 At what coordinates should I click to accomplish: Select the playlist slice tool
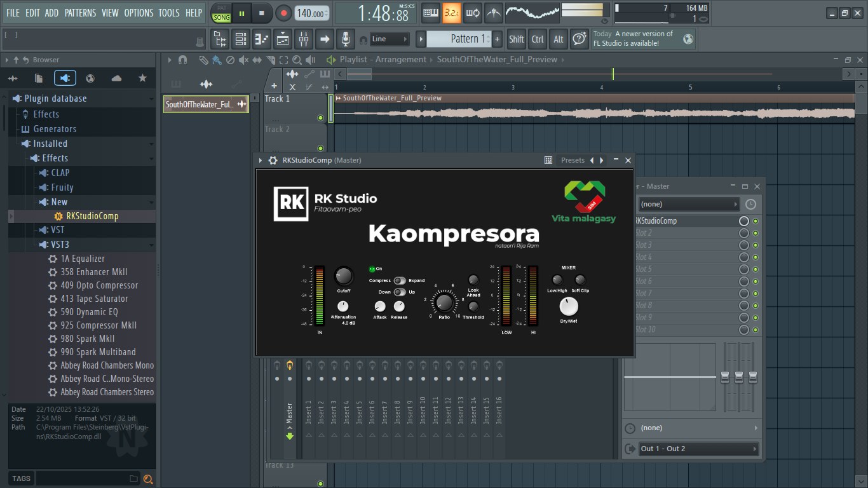point(270,60)
